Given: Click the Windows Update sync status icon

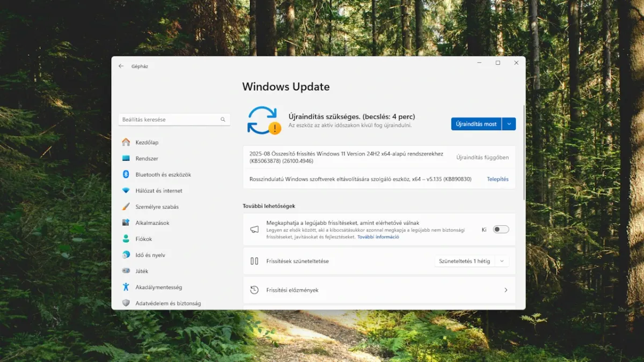Looking at the screenshot, I should [263, 120].
